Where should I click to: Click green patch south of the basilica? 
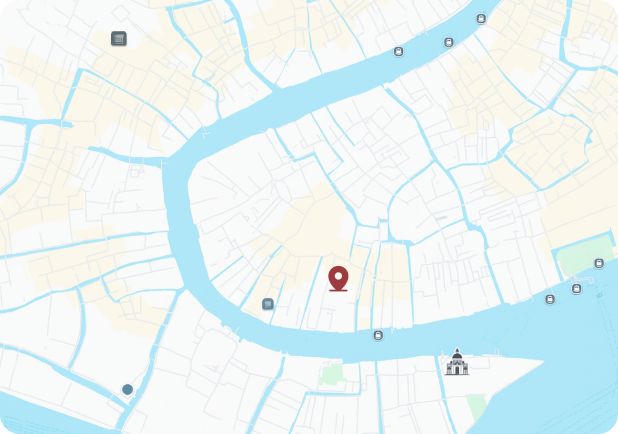pos(477,407)
